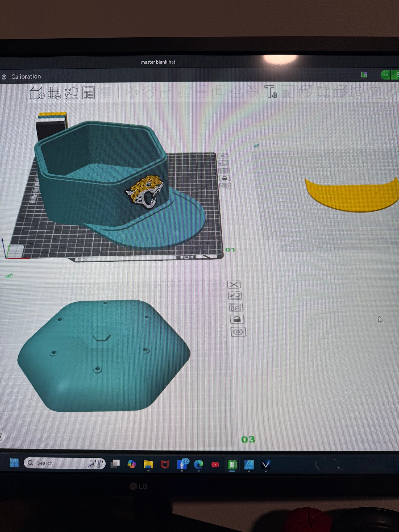Edit the pencil icon above the yellow brim plate
The image size is (399, 532).
click(257, 146)
